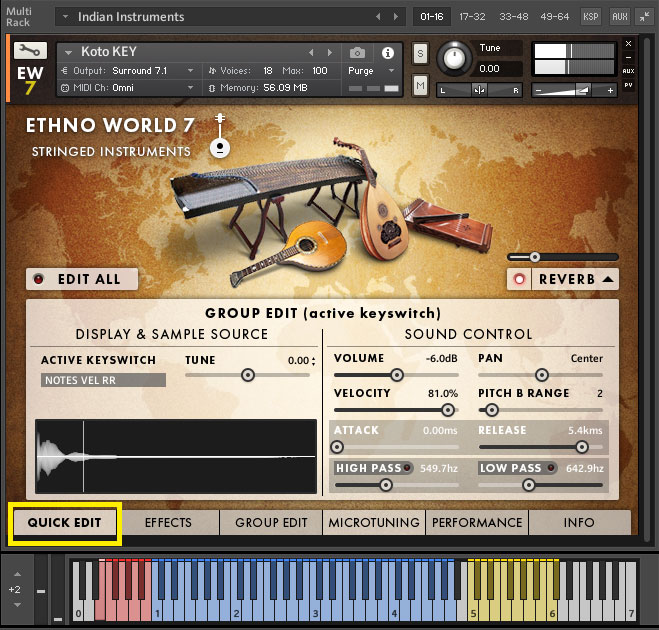659x630 pixels.
Task: Remove the Koto KEY instrument with the X
Action: coord(628,43)
